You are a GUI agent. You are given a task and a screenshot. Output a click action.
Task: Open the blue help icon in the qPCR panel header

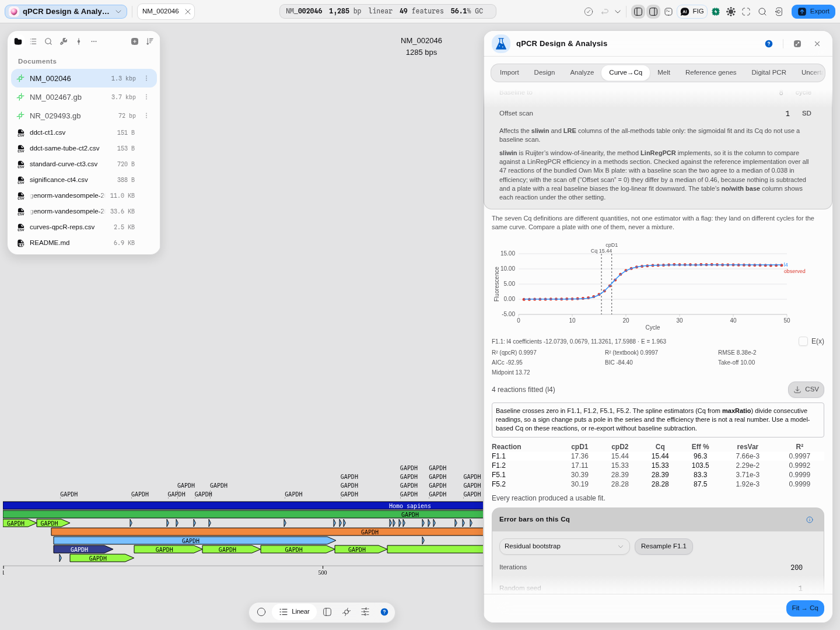coord(769,44)
